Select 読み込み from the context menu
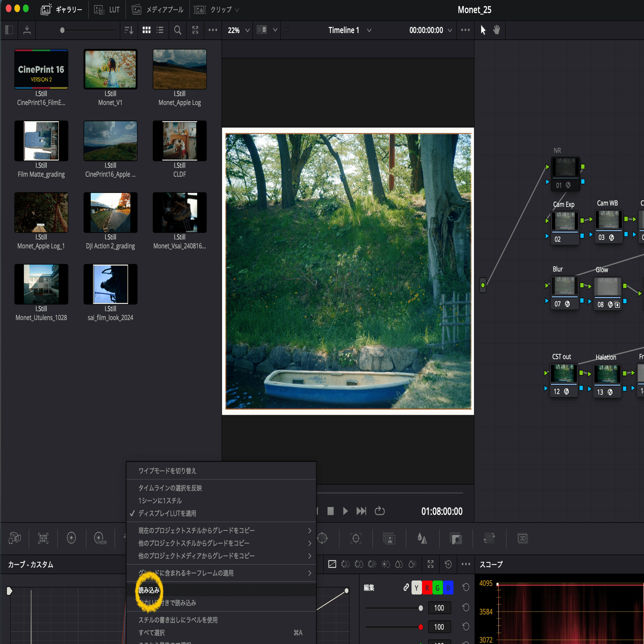The width and height of the screenshot is (644, 644). [221, 590]
